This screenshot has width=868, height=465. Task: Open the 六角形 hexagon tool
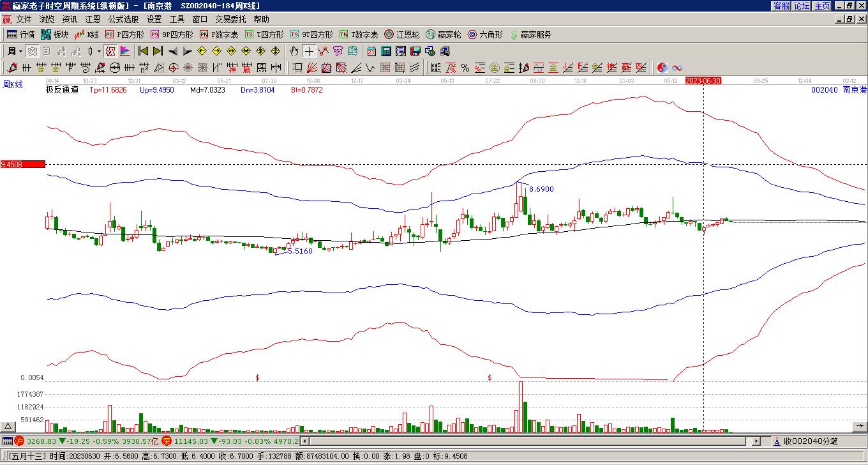[x=485, y=34]
